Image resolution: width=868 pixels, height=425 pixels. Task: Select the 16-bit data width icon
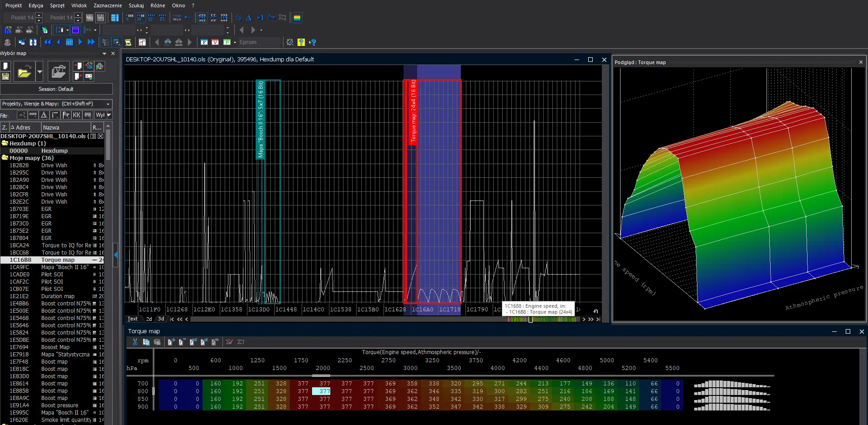coord(141,18)
